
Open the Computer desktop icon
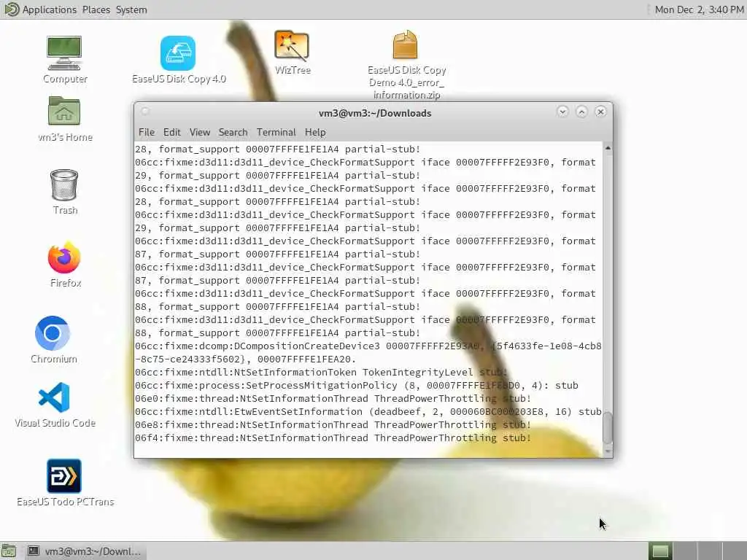coord(64,60)
